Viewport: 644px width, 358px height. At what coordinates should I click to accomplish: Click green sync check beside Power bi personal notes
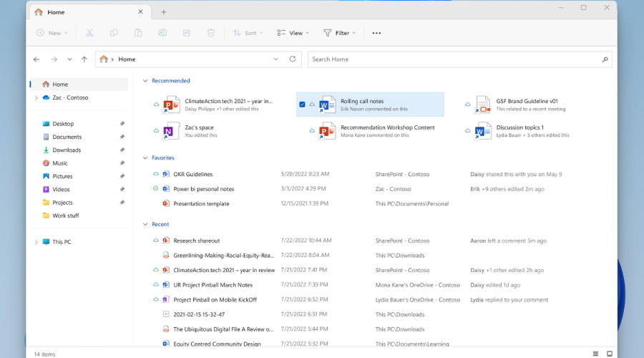click(156, 188)
